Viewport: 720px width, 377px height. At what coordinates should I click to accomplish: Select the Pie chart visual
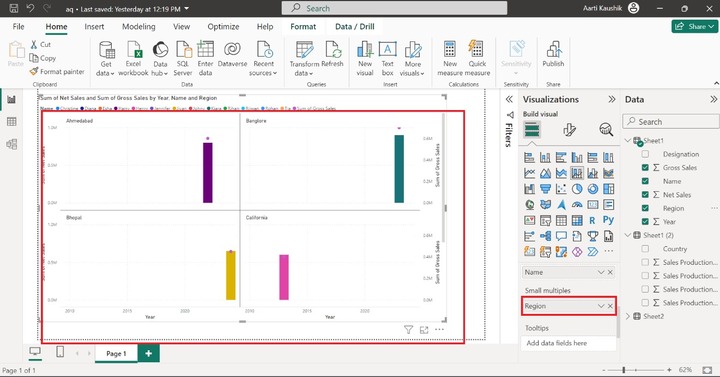click(577, 189)
